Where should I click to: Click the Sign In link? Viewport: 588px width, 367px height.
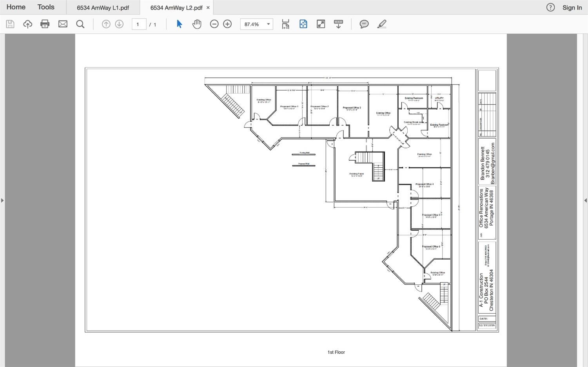point(572,7)
